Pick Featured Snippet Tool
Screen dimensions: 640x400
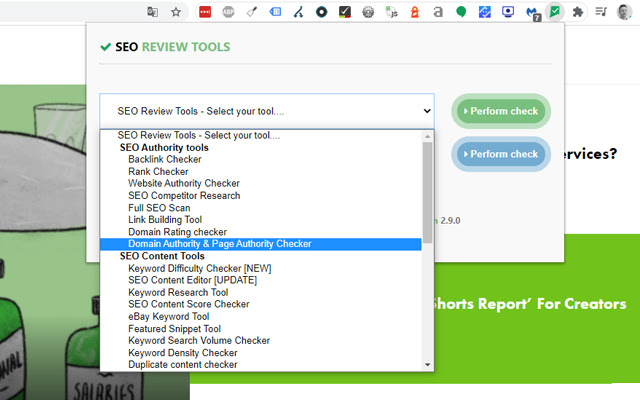click(260, 329)
